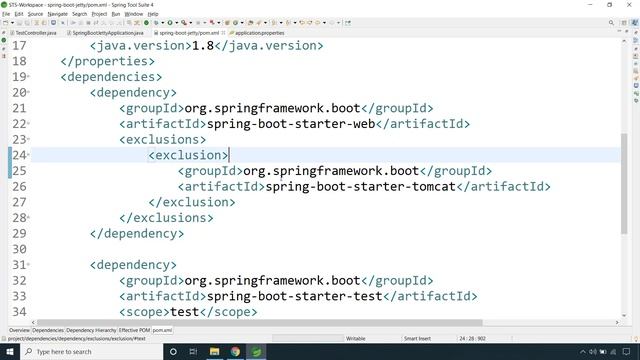Open the Debug configurations dropdown arrow
The width and height of the screenshot is (640, 360).
point(162,23)
